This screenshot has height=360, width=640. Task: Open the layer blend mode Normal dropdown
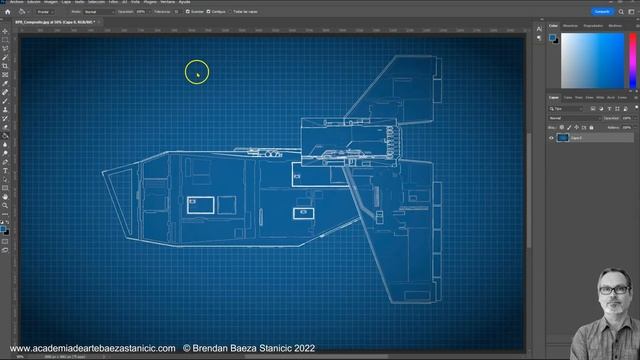pos(575,118)
